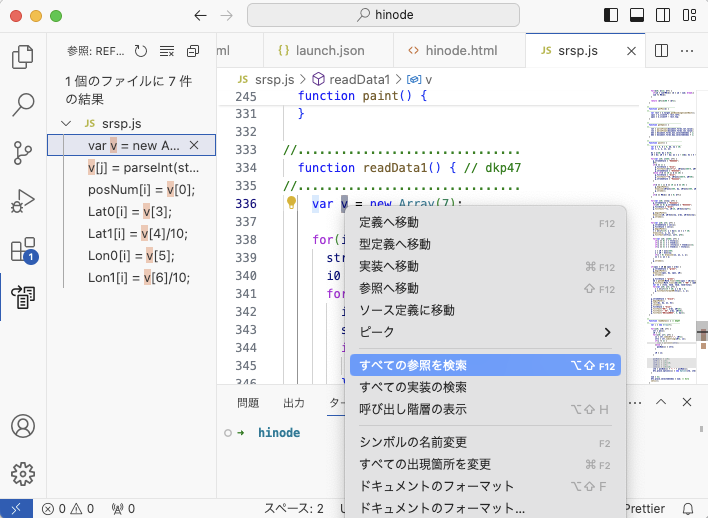The width and height of the screenshot is (708, 518).
Task: Open the Run and Debug view
Action: 23,201
